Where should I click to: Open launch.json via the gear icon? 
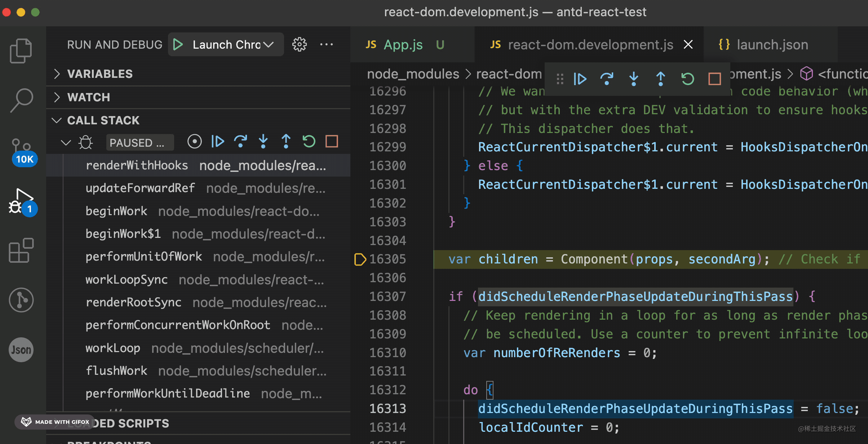(299, 44)
